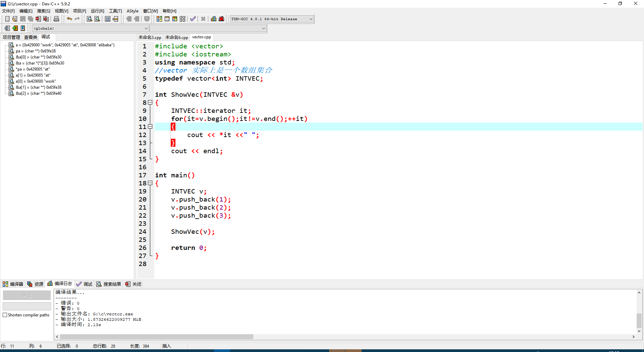This screenshot has height=352, width=644.
Task: Click the Insert snippet green arrow icon
Action: [15, 28]
